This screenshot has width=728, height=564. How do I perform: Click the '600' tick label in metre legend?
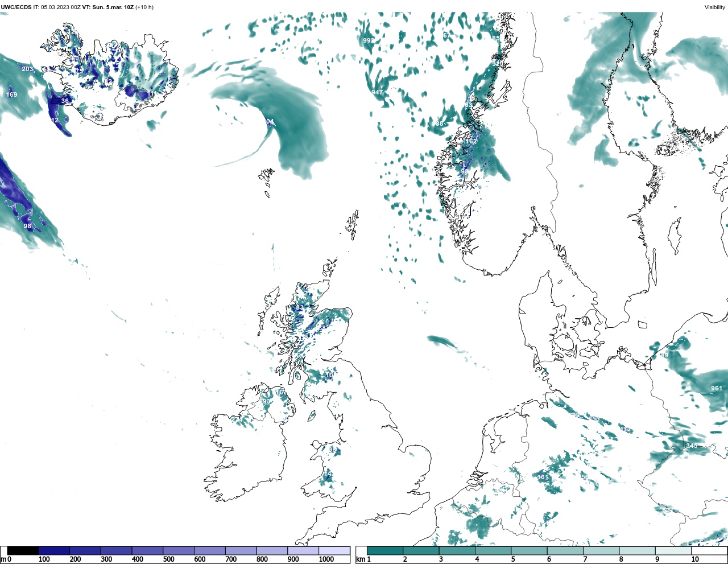[200, 559]
